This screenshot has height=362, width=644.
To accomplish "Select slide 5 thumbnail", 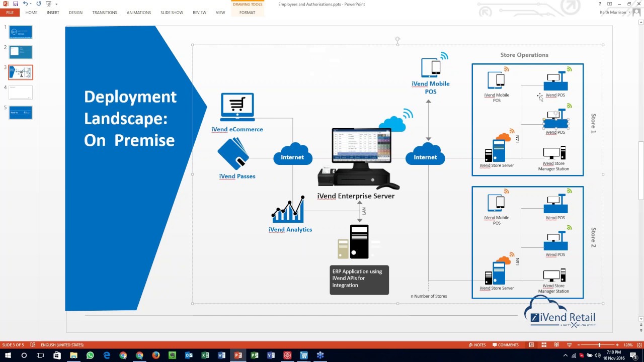I will (21, 112).
